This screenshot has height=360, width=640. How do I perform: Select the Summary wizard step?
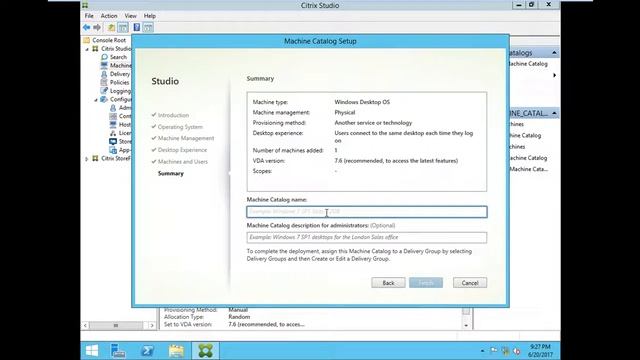pyautogui.click(x=171, y=173)
